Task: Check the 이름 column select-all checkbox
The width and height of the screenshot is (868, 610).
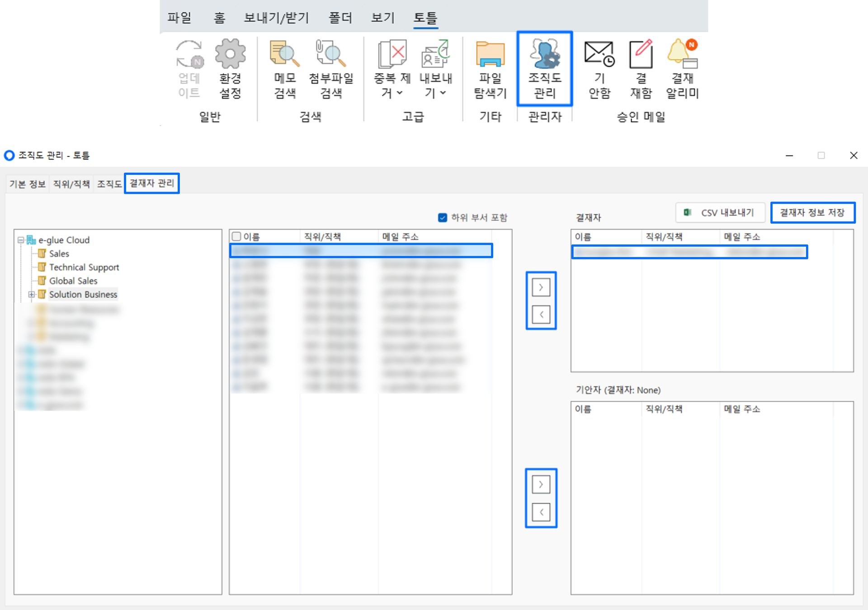Action: click(236, 236)
